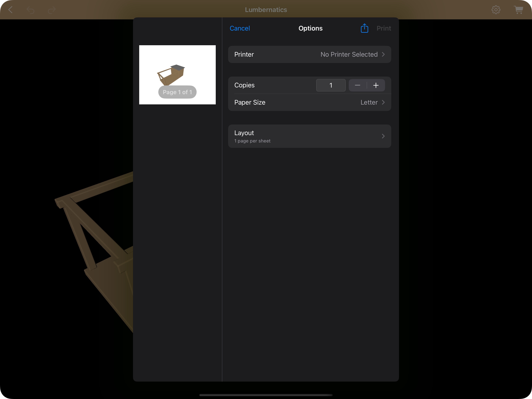Open the app settings gear
The height and width of the screenshot is (399, 532).
(x=496, y=10)
